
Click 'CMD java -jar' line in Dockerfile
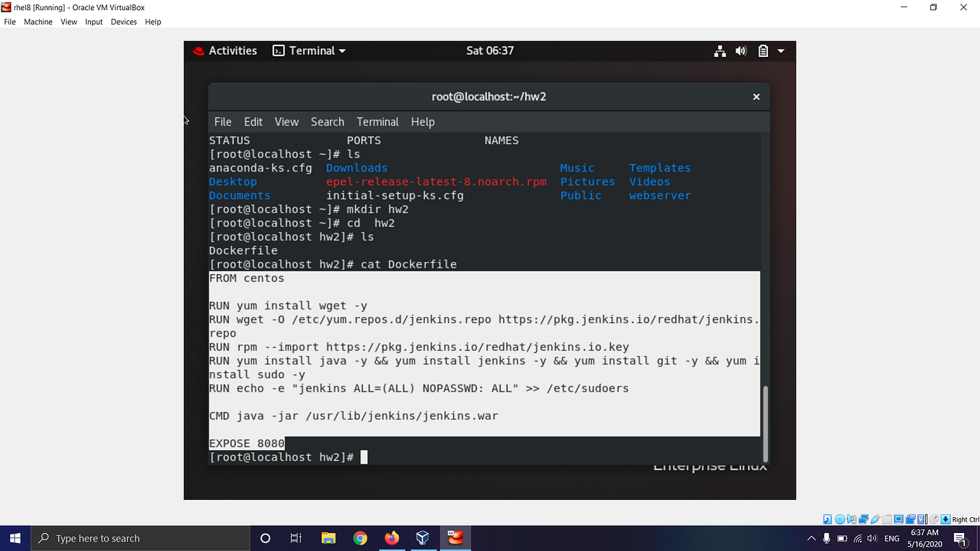[354, 416]
